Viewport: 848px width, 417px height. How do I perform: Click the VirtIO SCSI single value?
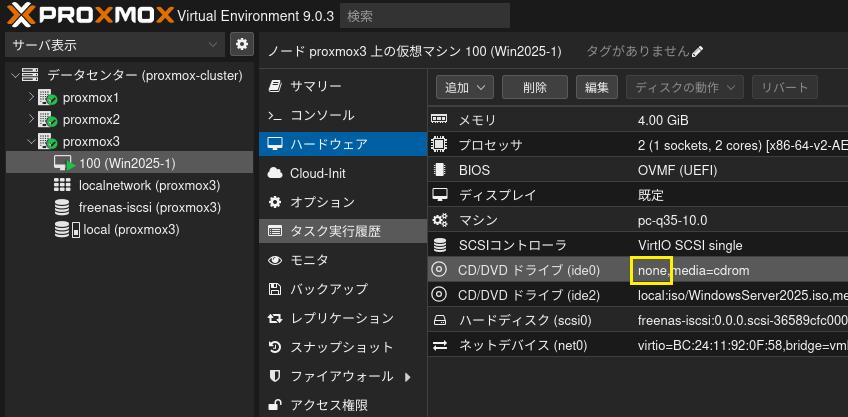click(x=690, y=246)
